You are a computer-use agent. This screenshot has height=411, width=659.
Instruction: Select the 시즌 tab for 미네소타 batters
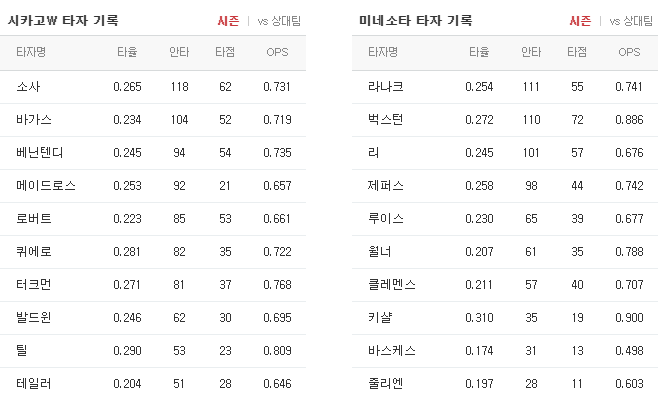click(x=580, y=21)
